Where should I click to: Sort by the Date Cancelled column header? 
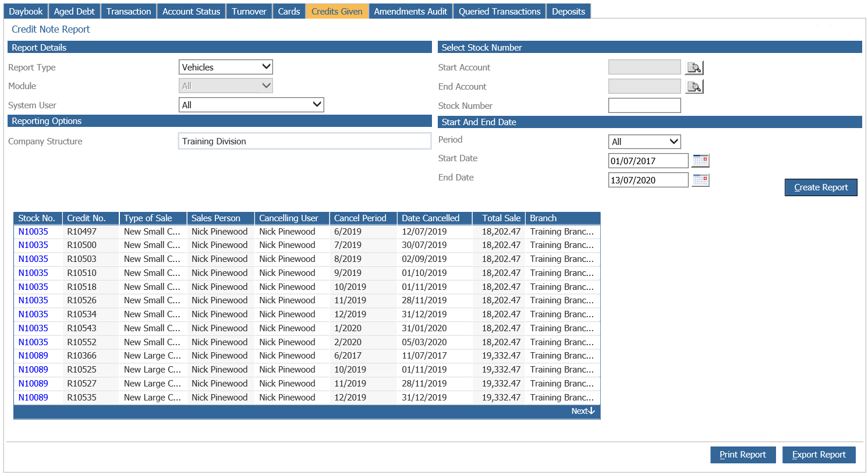coord(431,218)
